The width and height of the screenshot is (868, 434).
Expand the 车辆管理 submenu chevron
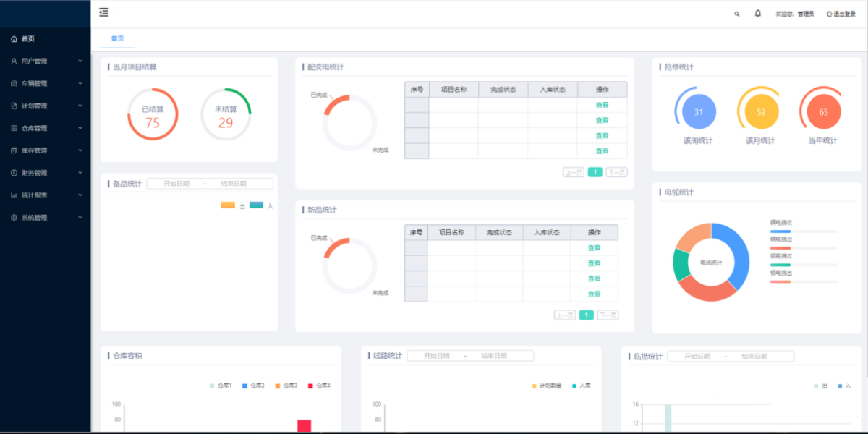(80, 83)
